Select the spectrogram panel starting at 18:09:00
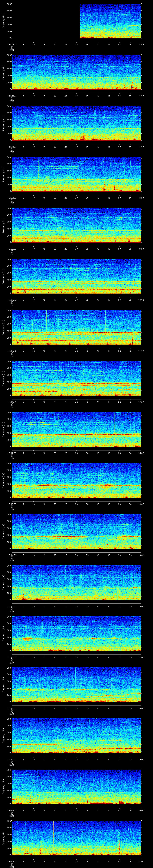The height and width of the screenshot is (868, 153). (x=77, y=276)
